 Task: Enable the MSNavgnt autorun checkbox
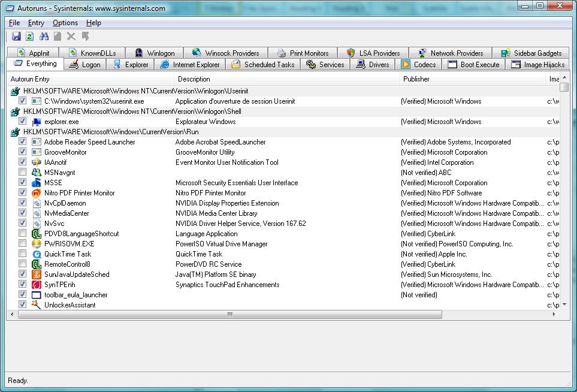coord(22,173)
